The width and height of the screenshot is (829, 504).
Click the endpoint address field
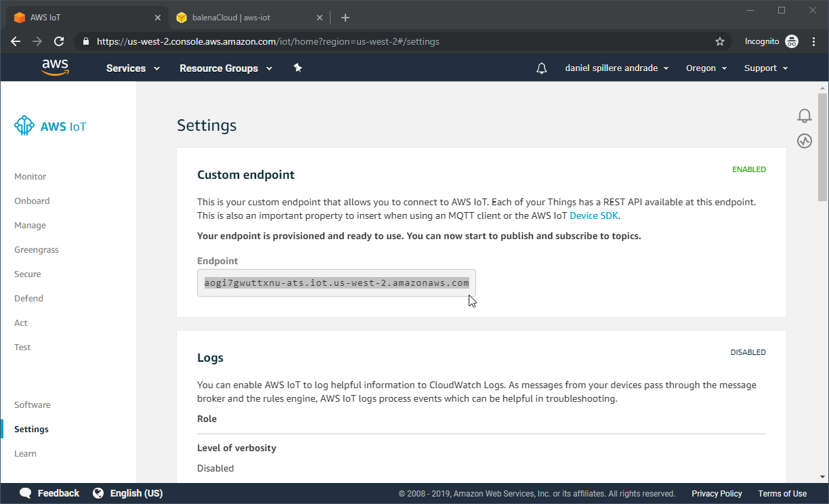[337, 283]
